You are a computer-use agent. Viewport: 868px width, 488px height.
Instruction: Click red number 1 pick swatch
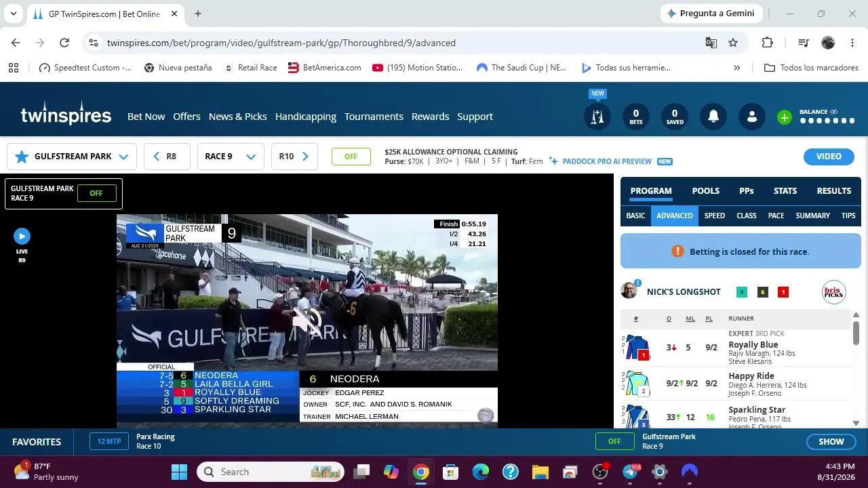click(783, 292)
